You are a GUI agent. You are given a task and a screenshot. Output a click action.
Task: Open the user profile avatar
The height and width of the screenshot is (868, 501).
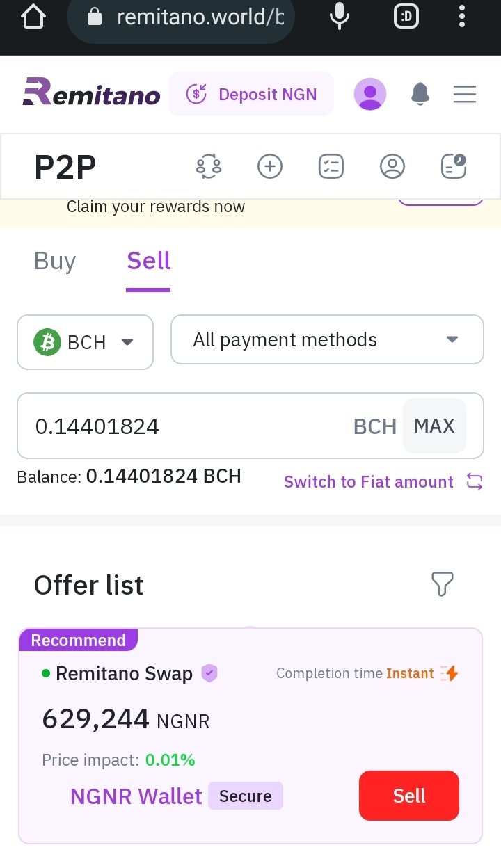(370, 94)
